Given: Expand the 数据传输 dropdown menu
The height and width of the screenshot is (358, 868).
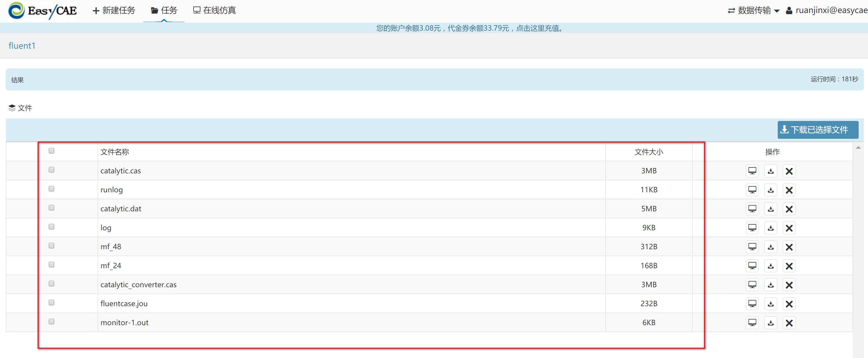Looking at the screenshot, I should [x=754, y=10].
